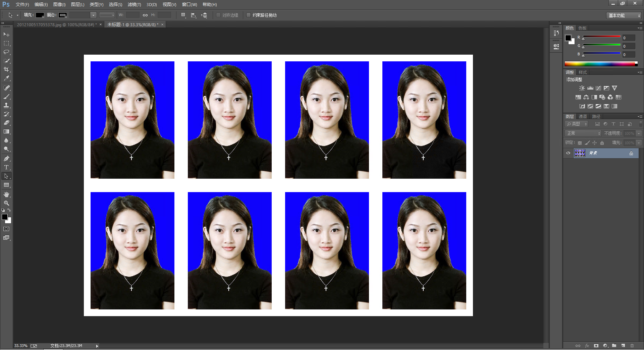Select the Gradient tool

6,132
